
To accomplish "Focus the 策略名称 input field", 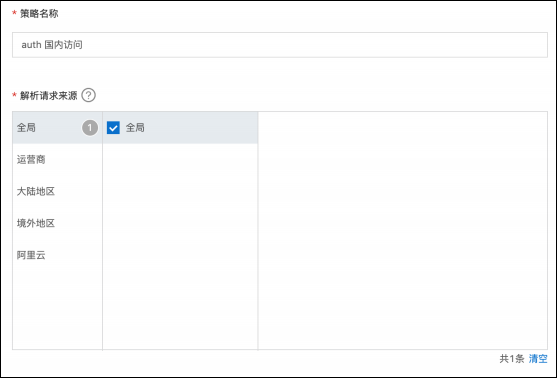I will pos(280,45).
